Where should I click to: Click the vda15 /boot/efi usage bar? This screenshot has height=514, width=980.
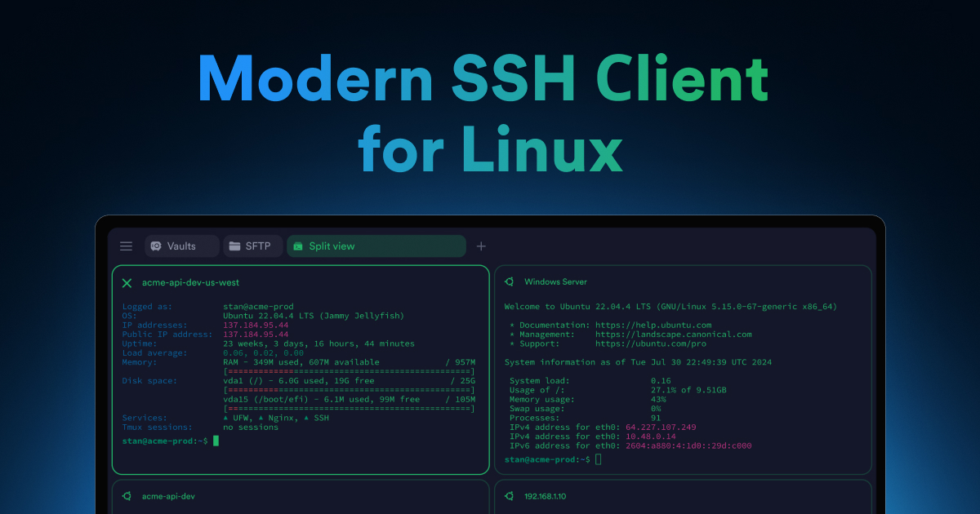pyautogui.click(x=350, y=409)
